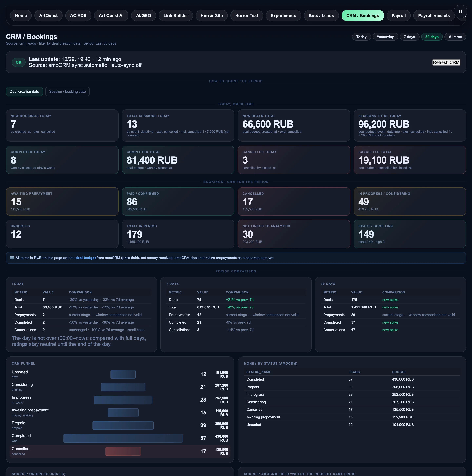Image resolution: width=472 pixels, height=476 pixels.
Task: Click the LEADS column header
Action: point(354,372)
